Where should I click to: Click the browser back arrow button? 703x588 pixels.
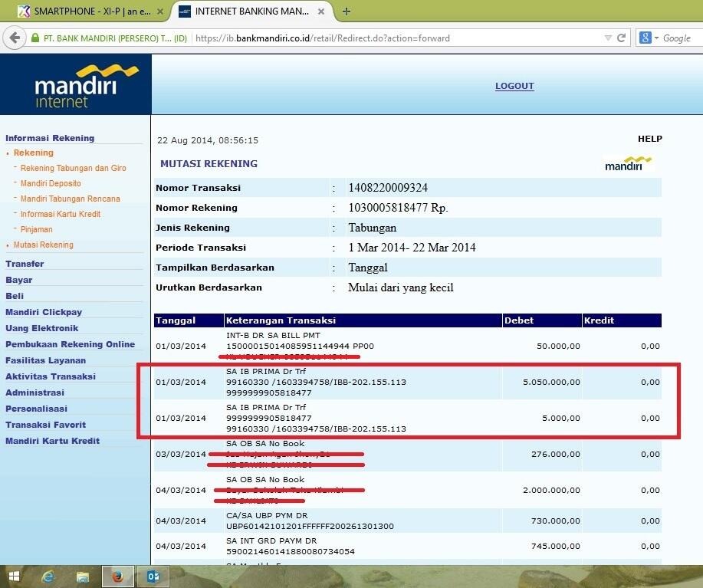pos(15,38)
